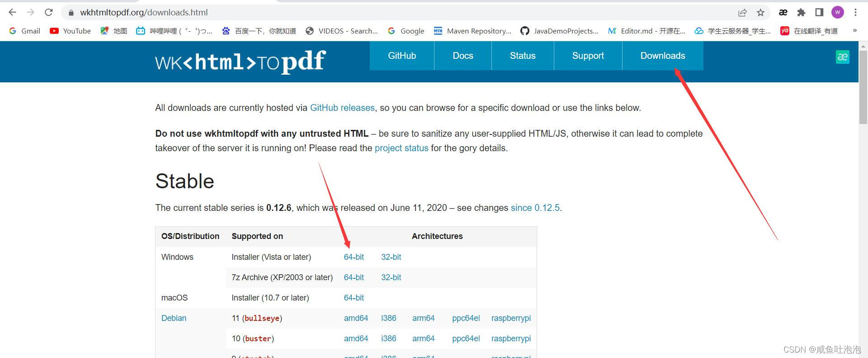The image size is (868, 358).
Task: Download Windows 7z Archive 64-bit
Action: pyautogui.click(x=354, y=277)
